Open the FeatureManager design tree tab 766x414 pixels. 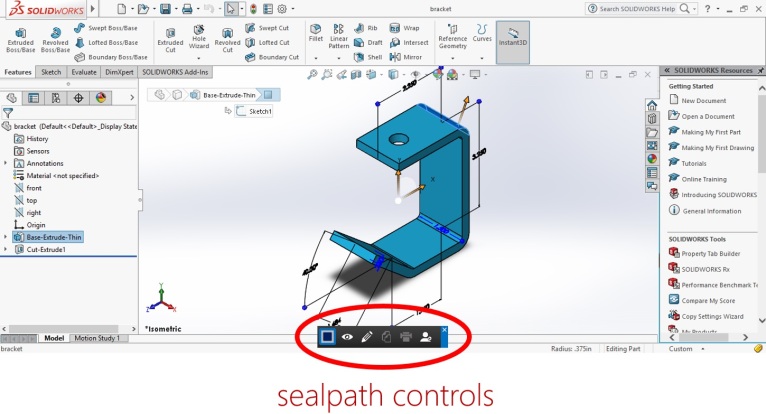coord(11,98)
